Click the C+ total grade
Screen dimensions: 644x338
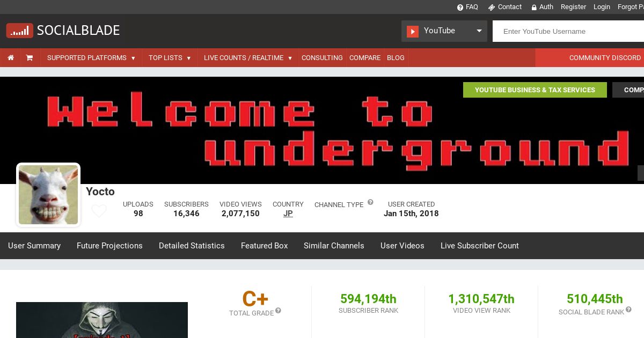[x=255, y=299]
